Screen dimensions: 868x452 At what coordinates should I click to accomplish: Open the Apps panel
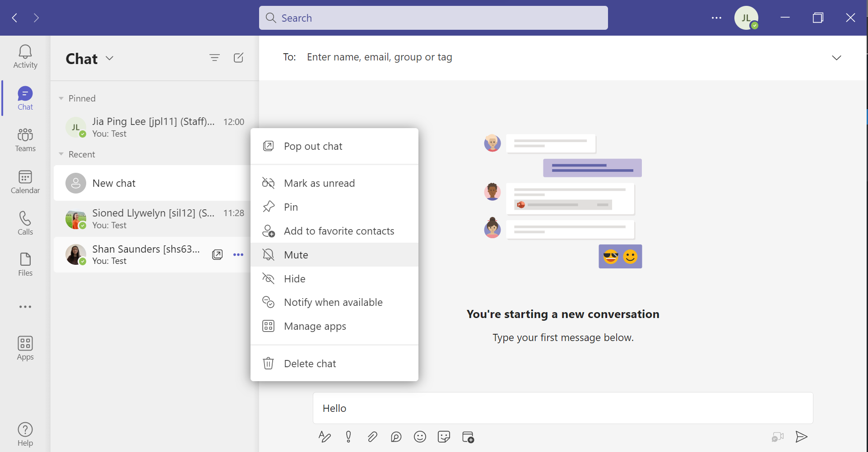click(x=25, y=347)
